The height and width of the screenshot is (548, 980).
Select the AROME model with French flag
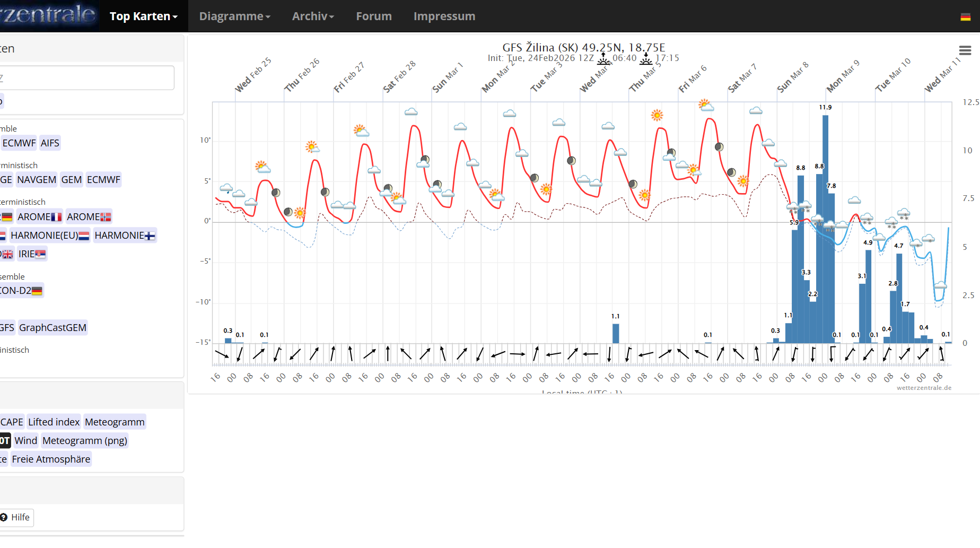[39, 217]
